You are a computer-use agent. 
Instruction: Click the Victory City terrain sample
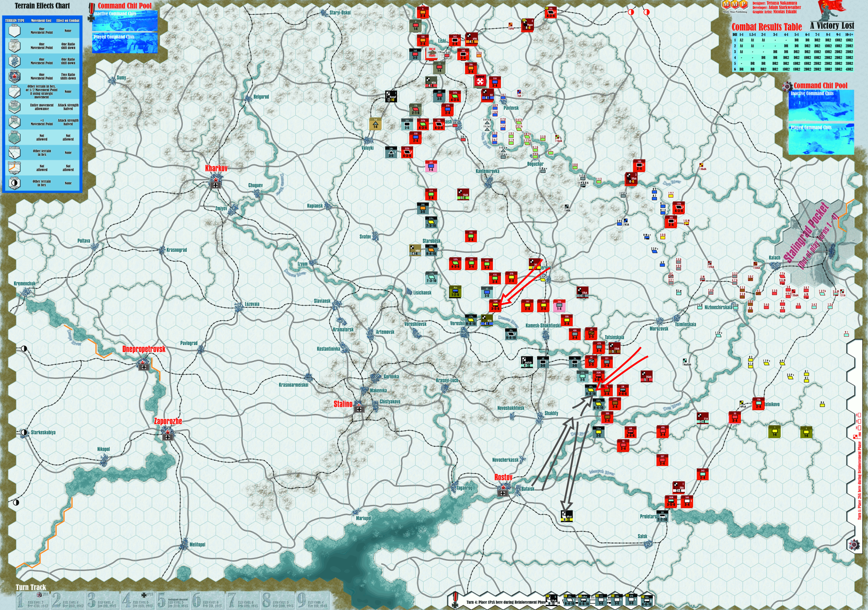point(14,76)
